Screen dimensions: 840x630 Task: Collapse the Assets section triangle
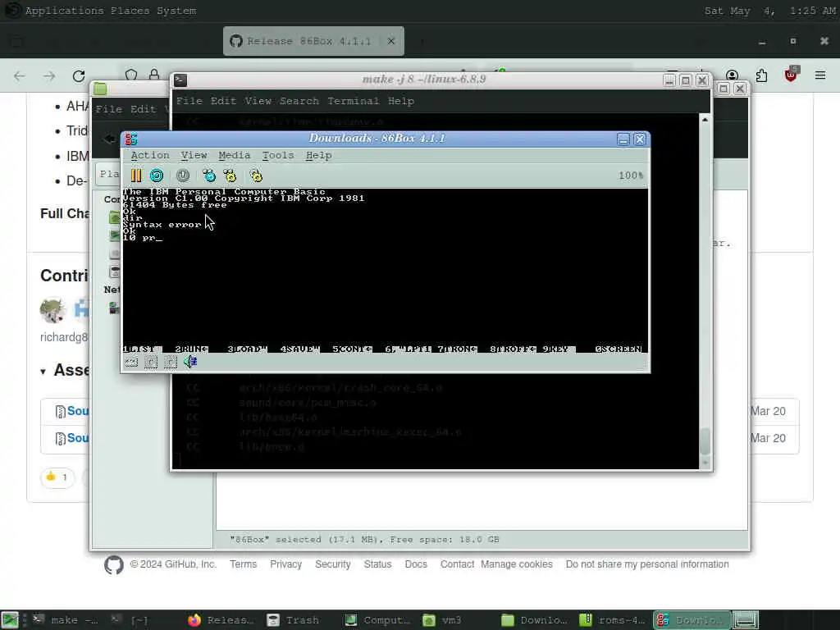click(43, 372)
